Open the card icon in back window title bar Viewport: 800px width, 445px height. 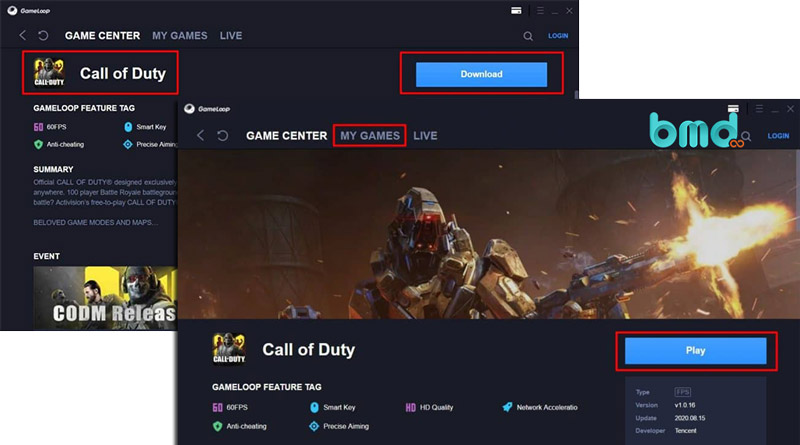tap(516, 10)
